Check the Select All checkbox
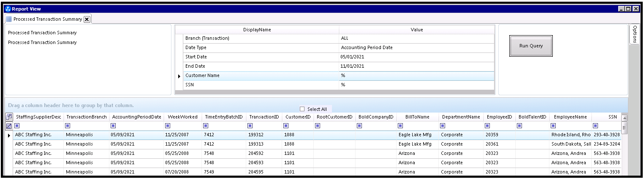This screenshot has height=179, width=644. 302,109
